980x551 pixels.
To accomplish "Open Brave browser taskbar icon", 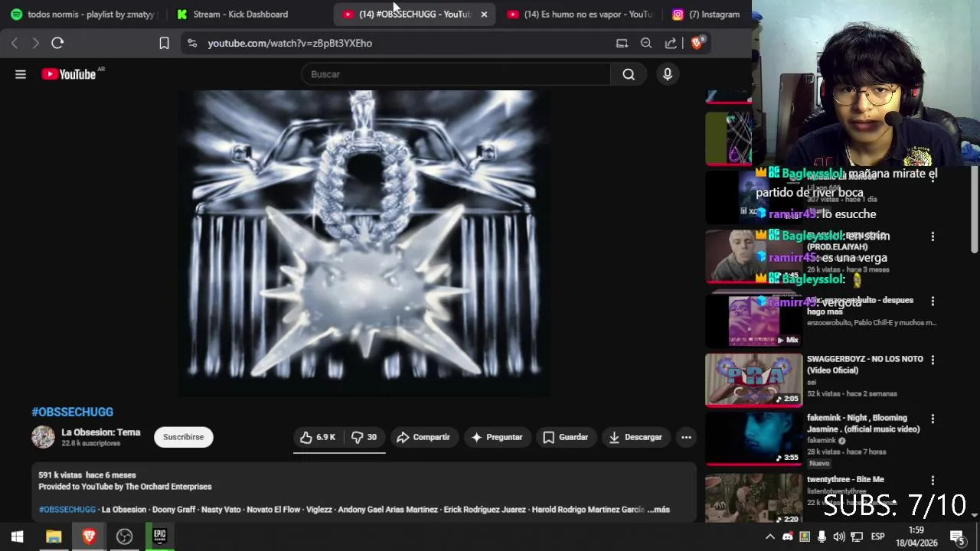I will [89, 536].
